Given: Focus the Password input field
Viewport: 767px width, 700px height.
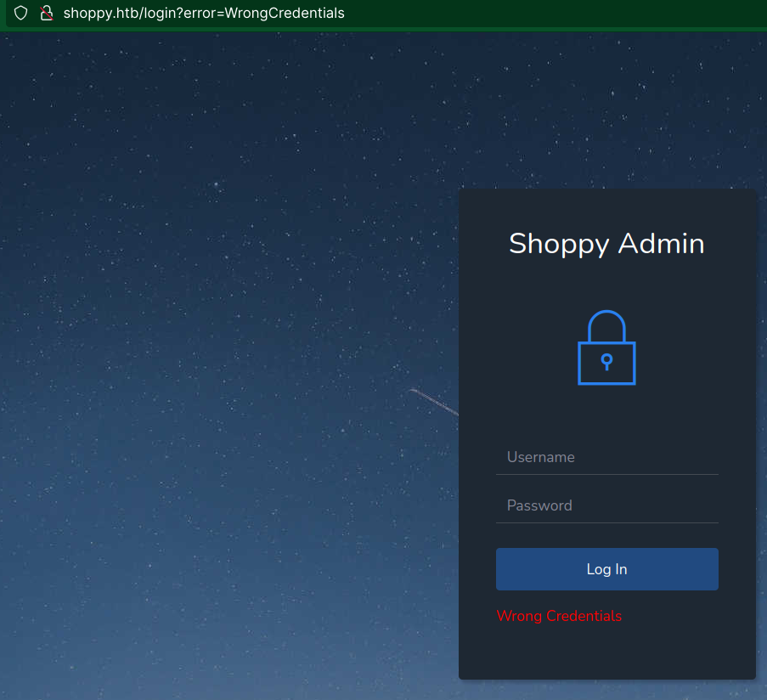Looking at the screenshot, I should click(x=607, y=505).
